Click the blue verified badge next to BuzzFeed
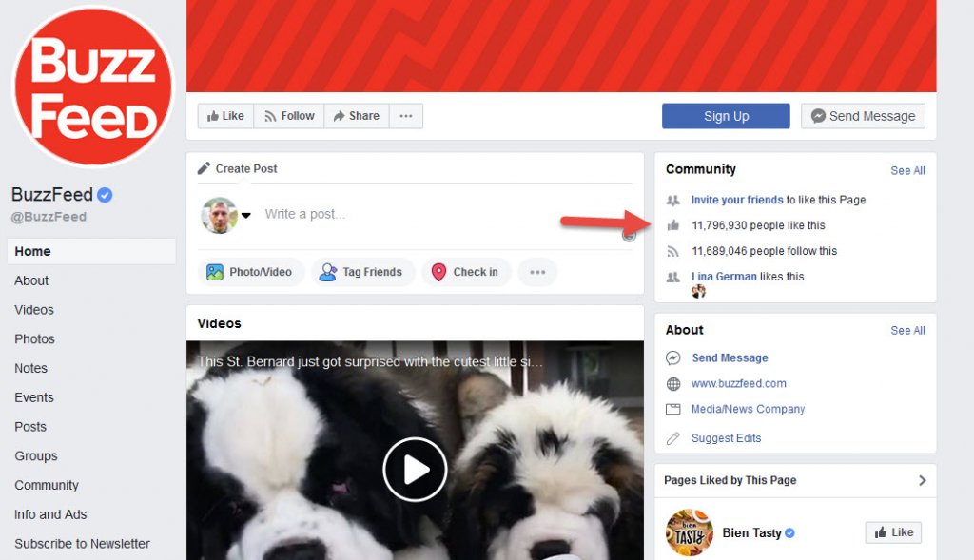 pyautogui.click(x=105, y=195)
